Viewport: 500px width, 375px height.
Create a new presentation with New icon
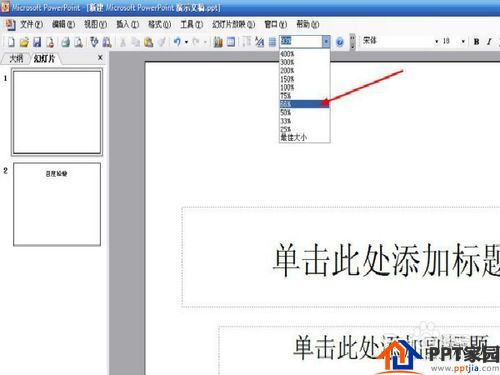(x=11, y=42)
